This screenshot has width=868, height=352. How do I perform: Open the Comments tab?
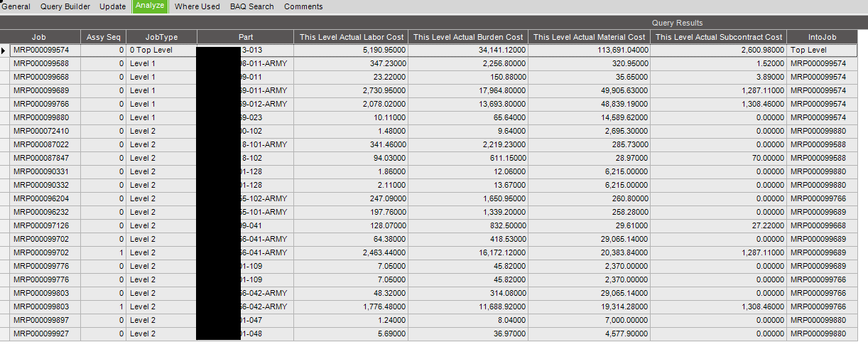[303, 6]
